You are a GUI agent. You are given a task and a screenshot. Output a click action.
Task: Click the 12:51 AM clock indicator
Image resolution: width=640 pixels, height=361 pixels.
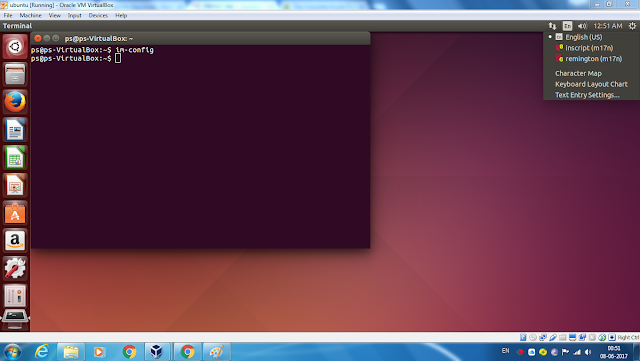608,26
